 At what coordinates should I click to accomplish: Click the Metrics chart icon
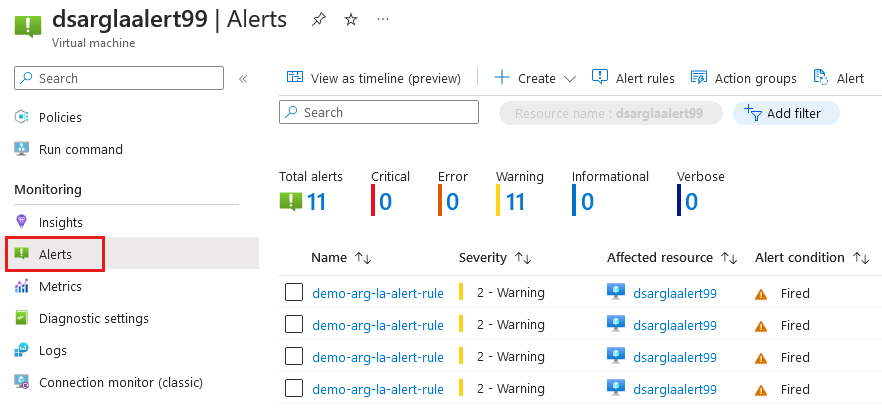21,286
